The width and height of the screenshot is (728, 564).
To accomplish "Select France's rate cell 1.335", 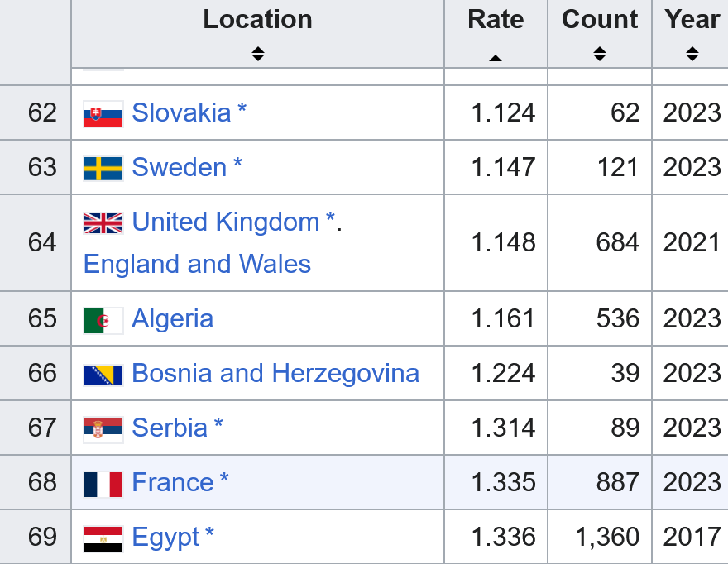I will pos(503,482).
